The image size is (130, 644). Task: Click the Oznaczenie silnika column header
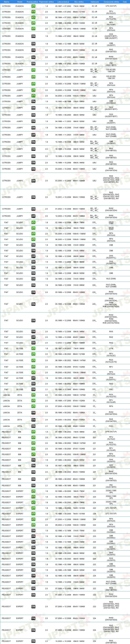(111, 2)
